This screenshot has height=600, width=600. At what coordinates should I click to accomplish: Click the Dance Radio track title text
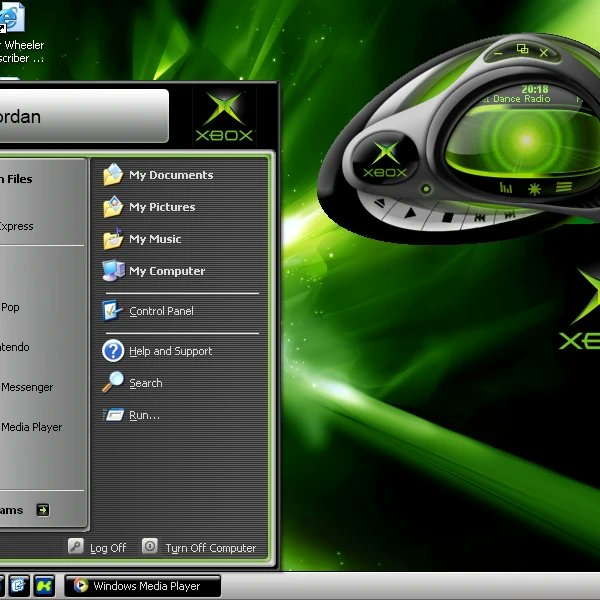tap(522, 99)
